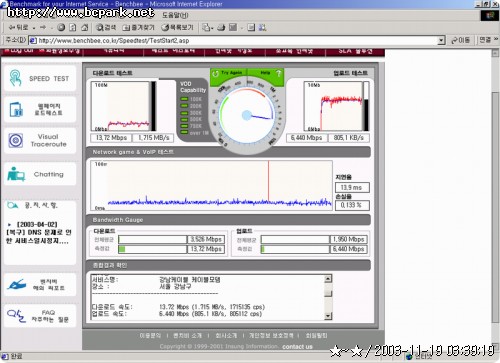The width and height of the screenshot is (500, 363).
Task: Click the Network game & VoIP latency graph
Action: click(211, 185)
